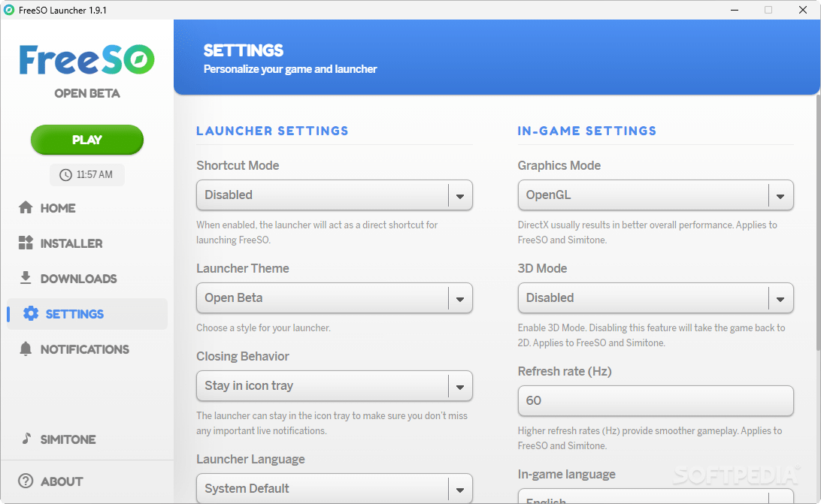Open the Closing Behavior dropdown
821x504 pixels.
click(x=334, y=386)
